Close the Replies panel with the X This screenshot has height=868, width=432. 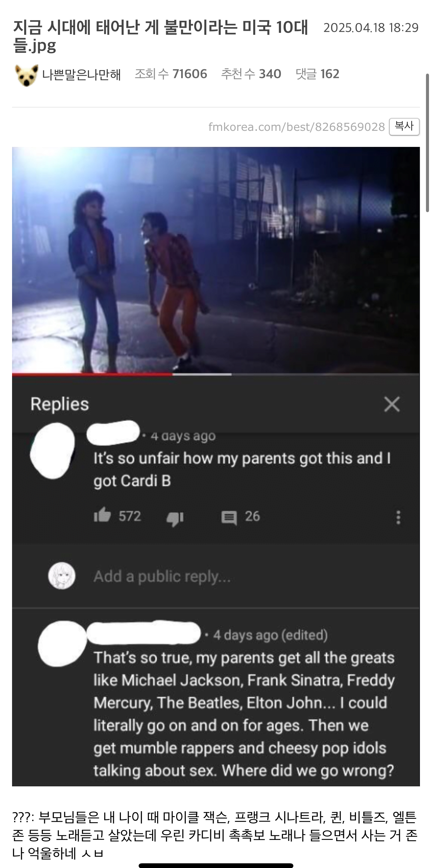coord(392,404)
